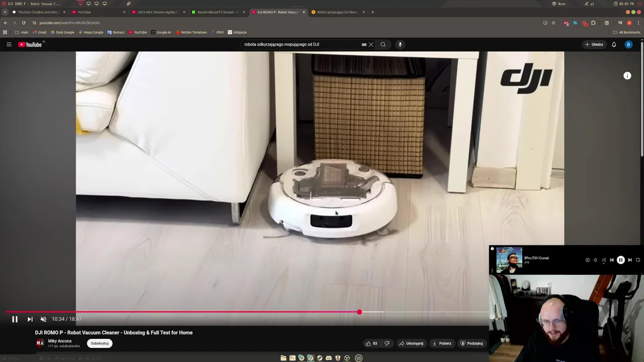Open the Rotten Tomatoes bookmark
Viewport: 644px width, 362px height.
pyautogui.click(x=191, y=32)
